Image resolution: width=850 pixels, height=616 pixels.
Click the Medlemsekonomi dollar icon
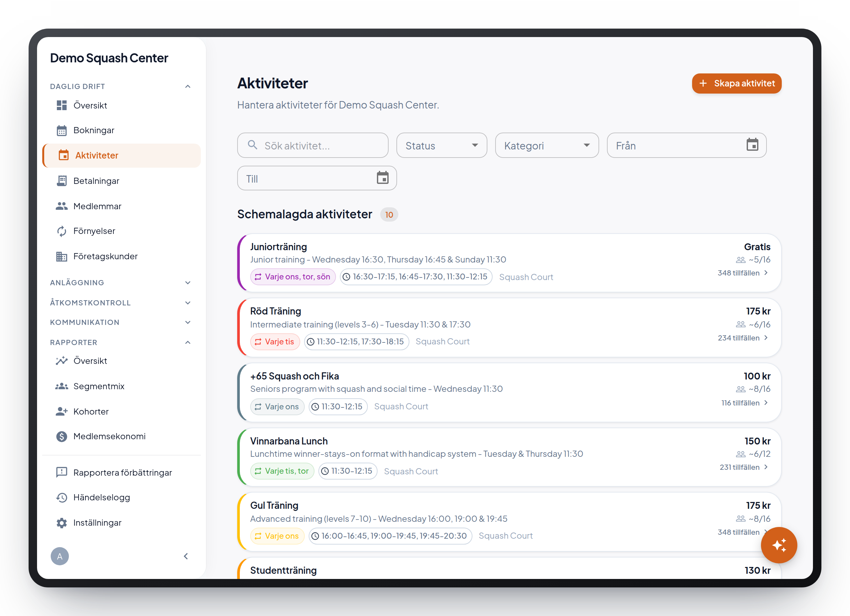point(61,436)
